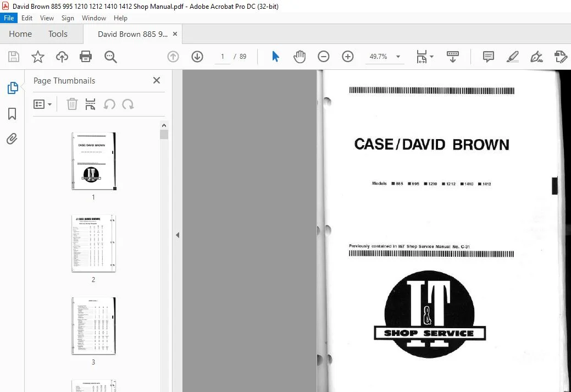
Task: Open the Attachments paperclip icon
Action: point(12,139)
